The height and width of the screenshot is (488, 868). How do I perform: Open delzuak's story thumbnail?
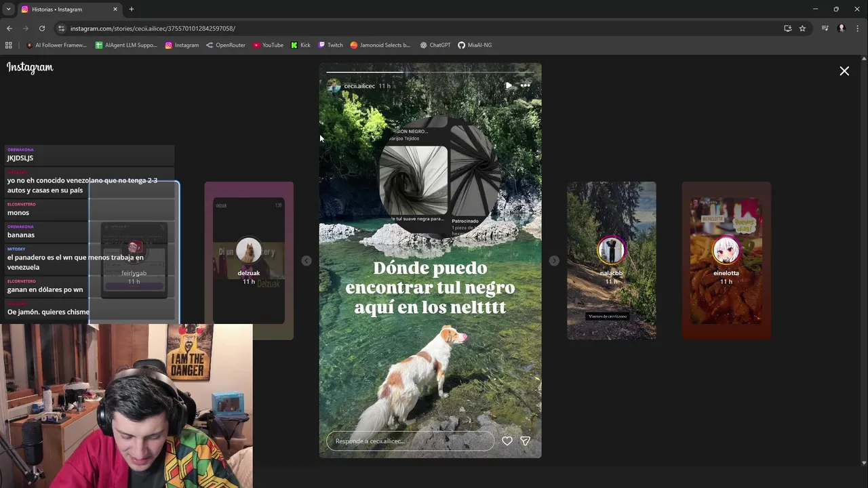click(249, 260)
